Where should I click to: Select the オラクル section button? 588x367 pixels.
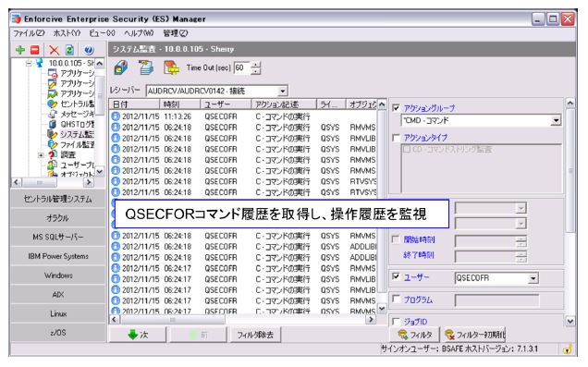58,218
